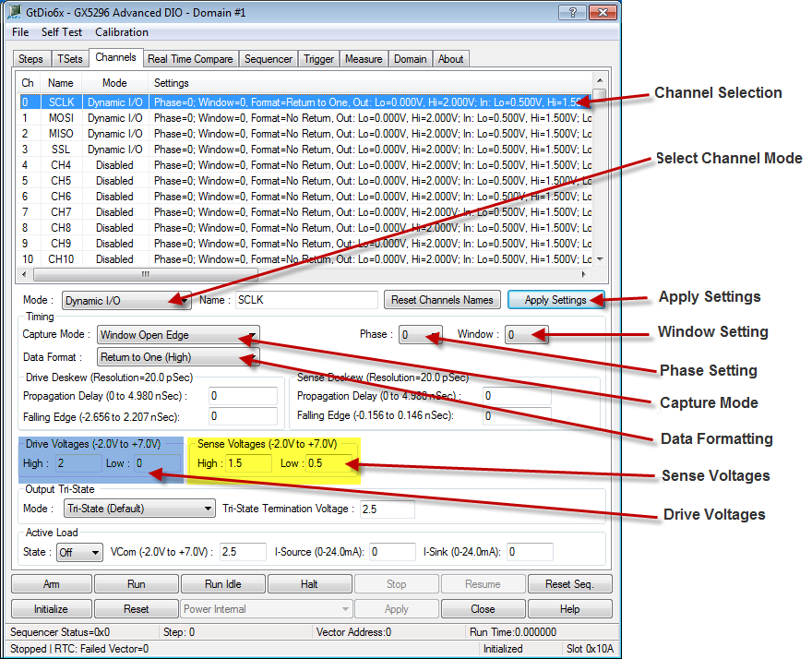The image size is (812, 659).
Task: Open the channel Mode dropdown (Dynamic I/O)
Action: click(126, 301)
